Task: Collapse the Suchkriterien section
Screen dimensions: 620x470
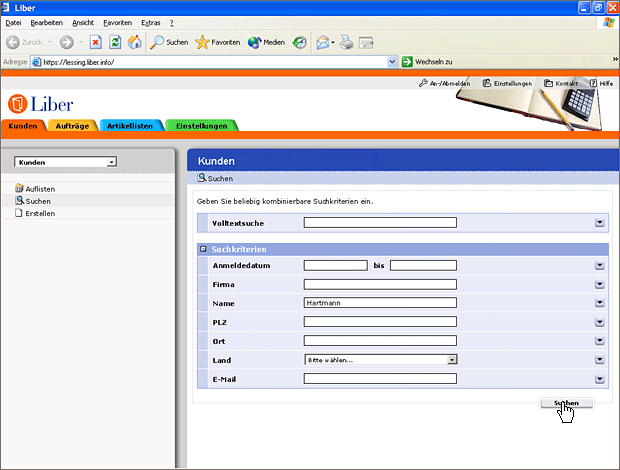Action: point(203,249)
